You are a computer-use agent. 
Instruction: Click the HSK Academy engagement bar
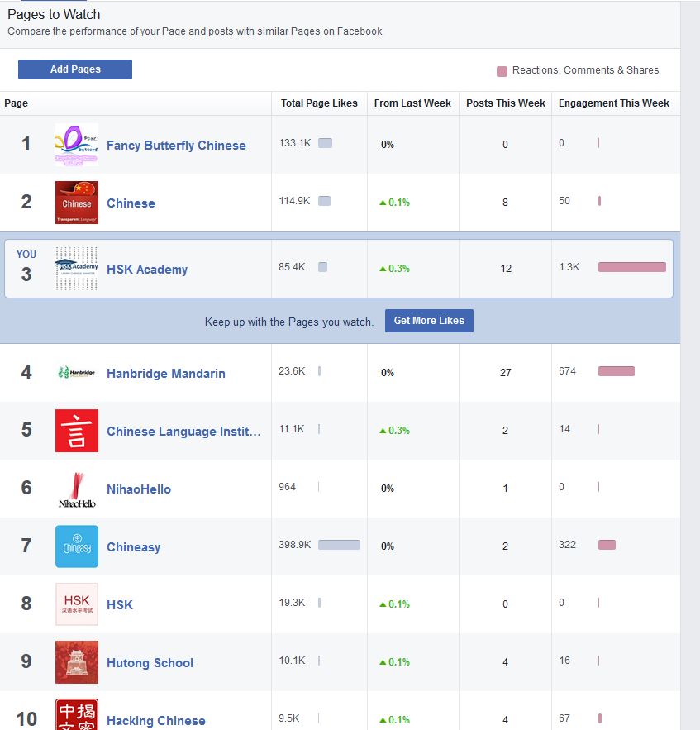click(x=632, y=267)
